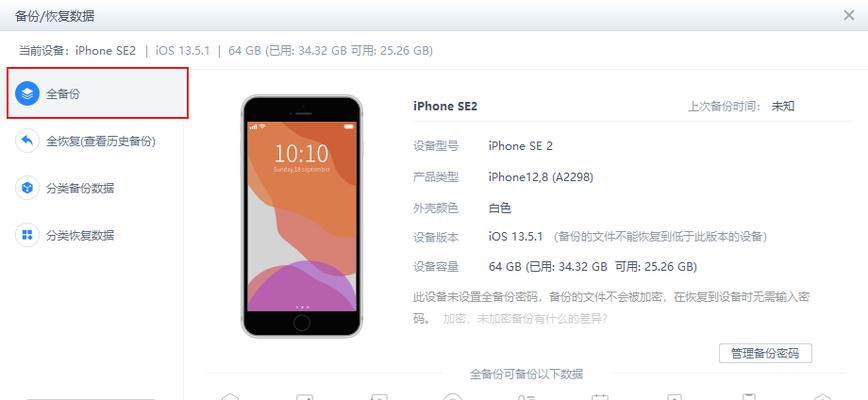The height and width of the screenshot is (400, 868).
Task: Close the 备份/恢复数据 dialog with the X
Action: pos(849,15)
